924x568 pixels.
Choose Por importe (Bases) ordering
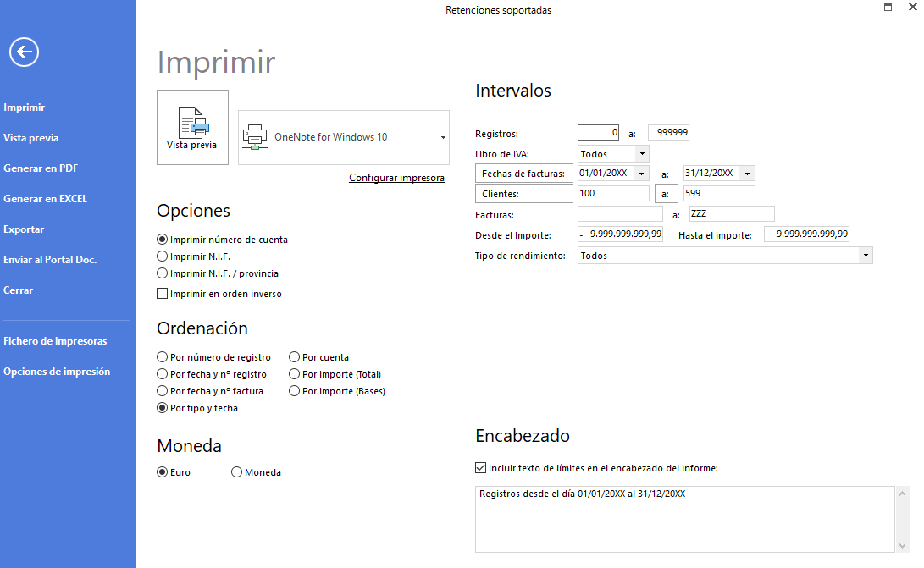294,391
